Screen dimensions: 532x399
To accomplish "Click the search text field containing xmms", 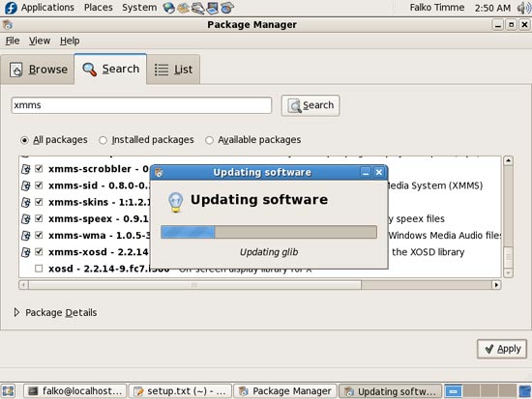I will pos(141,105).
